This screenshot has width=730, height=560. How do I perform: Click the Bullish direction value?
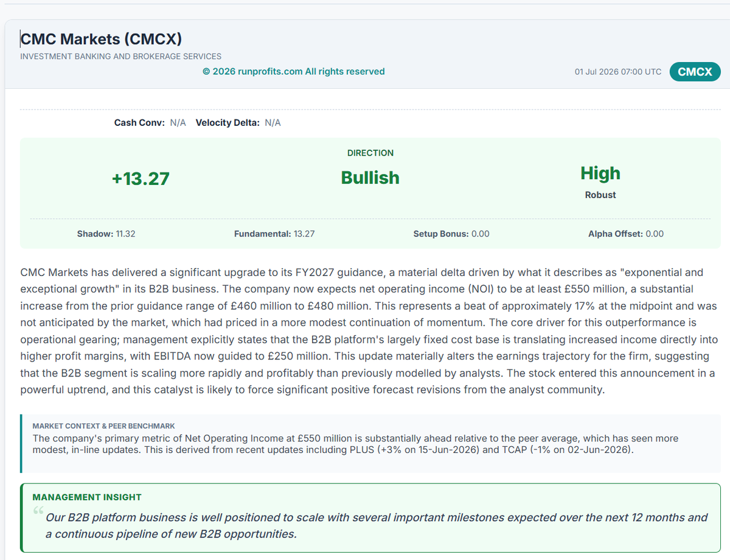coord(370,178)
